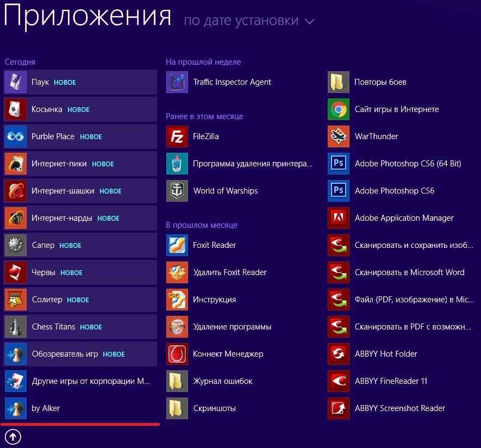Screen dimensions: 481x448
Task: Launch the WarThunder icon
Action: click(339, 136)
